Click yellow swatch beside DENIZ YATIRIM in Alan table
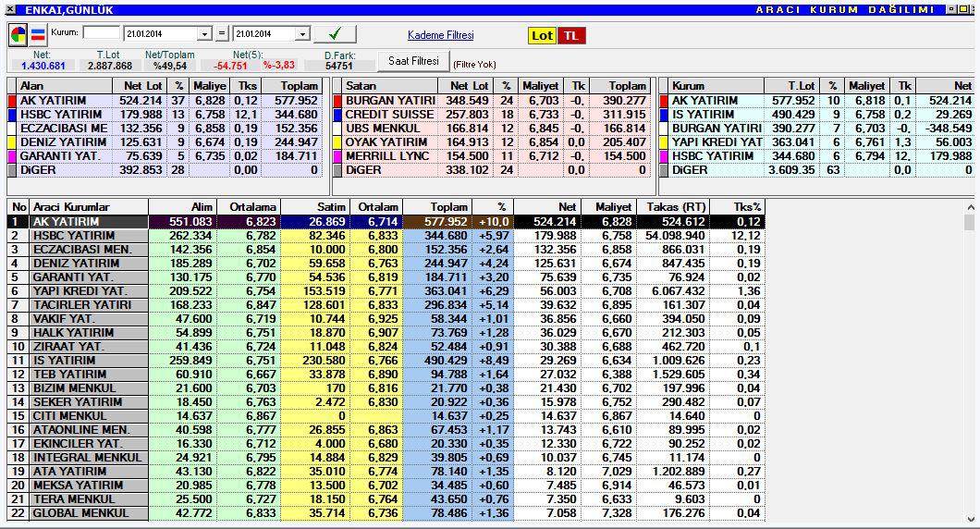Viewport: 980px width, 529px height. click(x=12, y=142)
